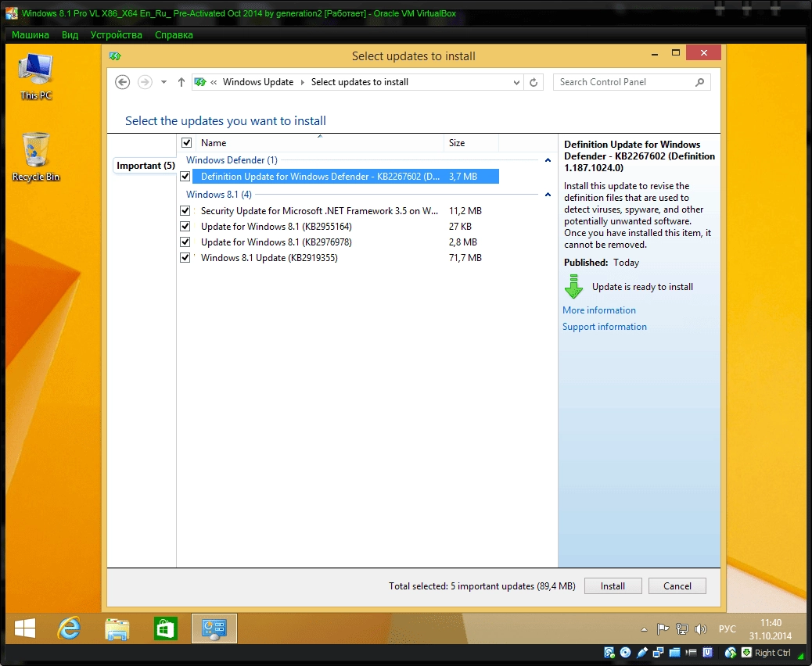Go back with the Back arrow

(122, 82)
